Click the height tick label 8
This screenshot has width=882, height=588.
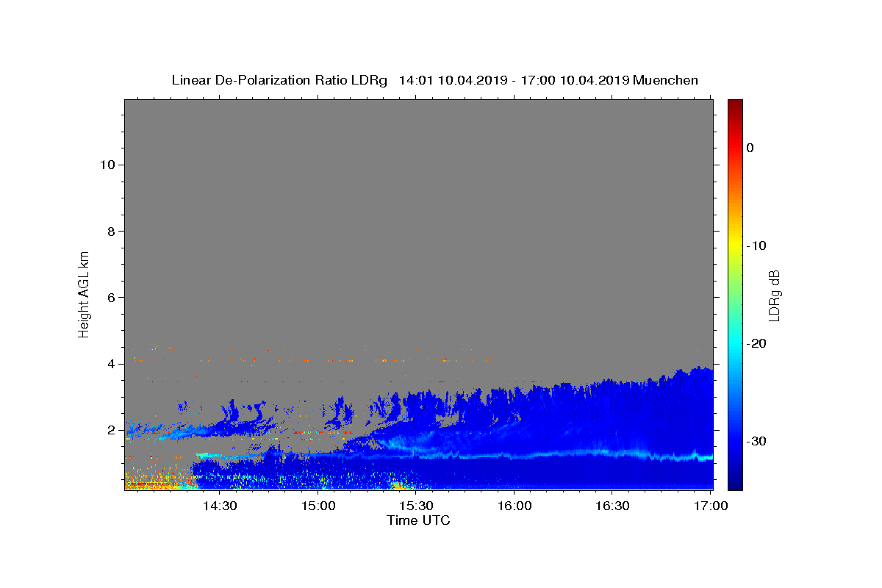click(x=112, y=231)
